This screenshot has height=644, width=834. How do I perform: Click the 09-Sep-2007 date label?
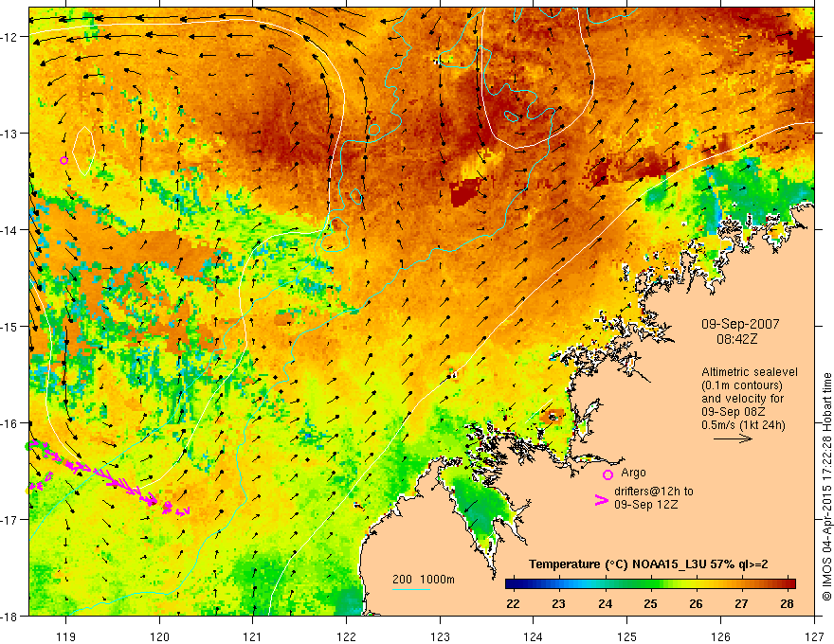click(740, 324)
